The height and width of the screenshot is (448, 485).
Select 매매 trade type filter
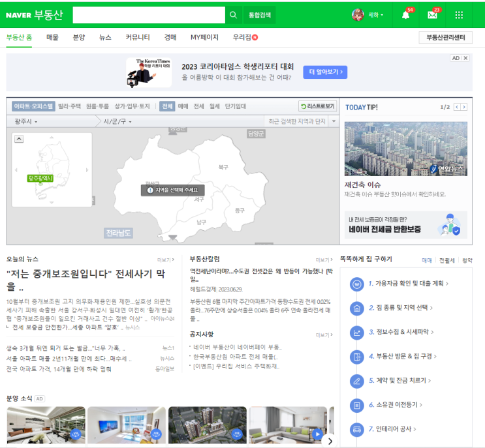pyautogui.click(x=183, y=106)
